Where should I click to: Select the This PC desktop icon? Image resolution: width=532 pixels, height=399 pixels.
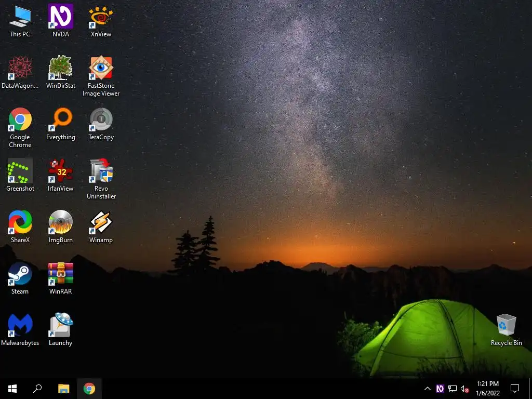pos(20,21)
